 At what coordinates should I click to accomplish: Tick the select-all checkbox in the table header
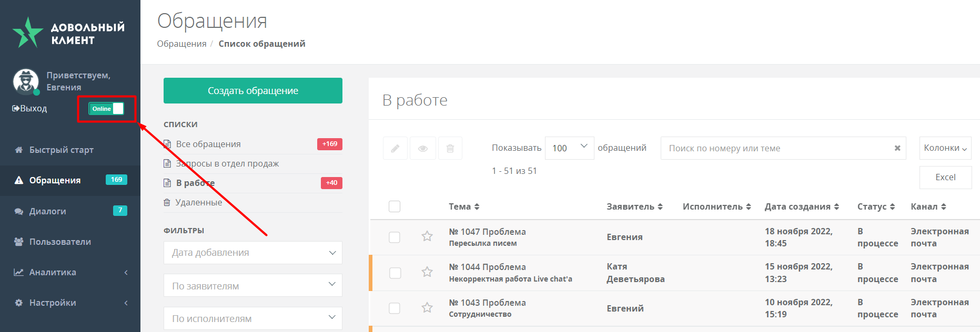(395, 206)
